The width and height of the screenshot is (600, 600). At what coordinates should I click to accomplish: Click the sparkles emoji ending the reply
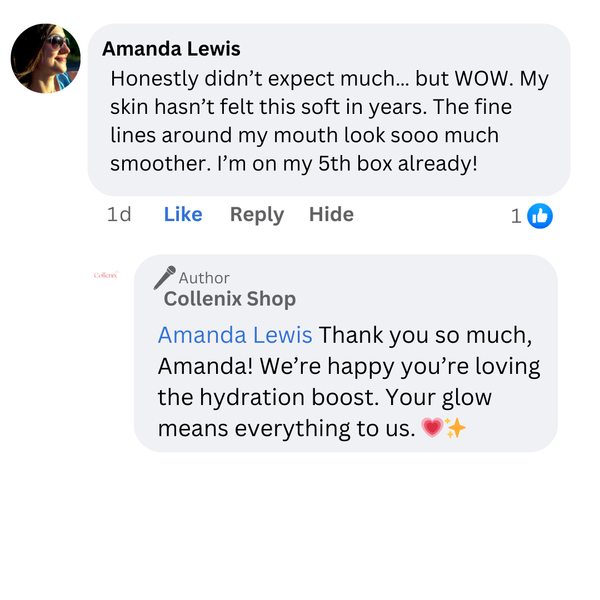[x=456, y=430]
